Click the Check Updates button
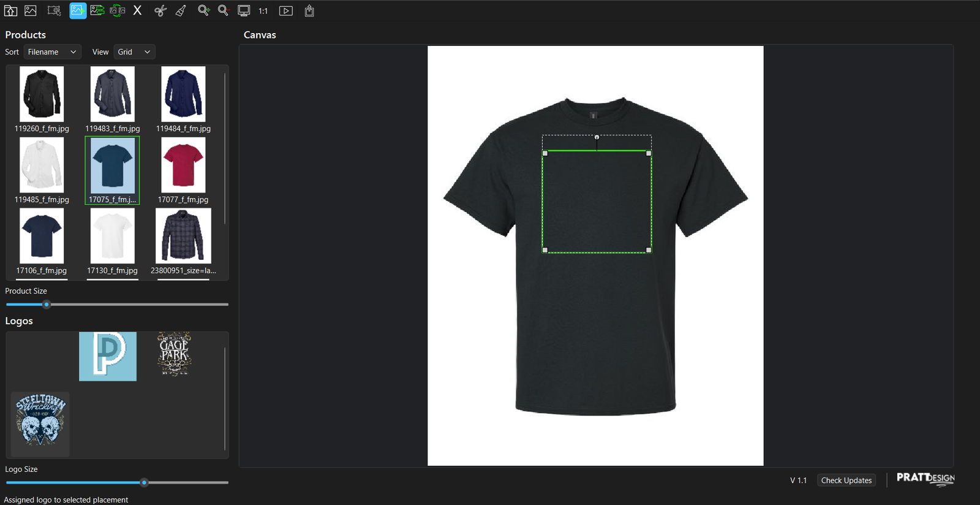Image resolution: width=980 pixels, height=505 pixels. tap(846, 480)
